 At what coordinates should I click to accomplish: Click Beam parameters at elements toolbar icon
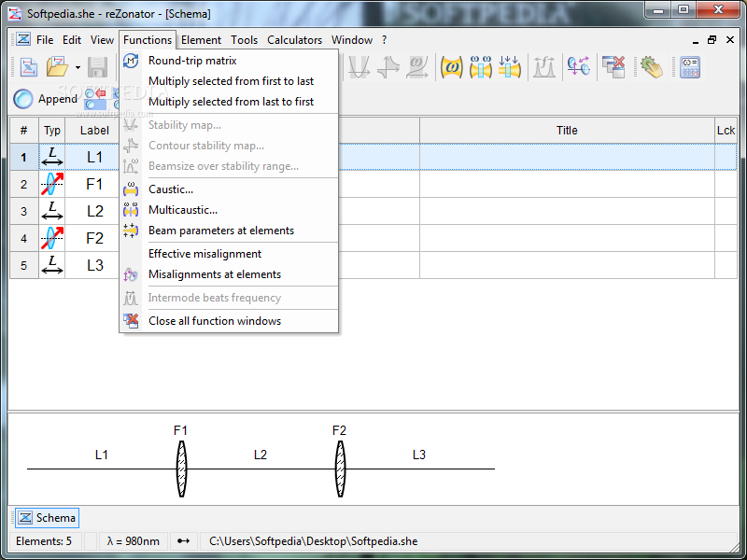509,67
